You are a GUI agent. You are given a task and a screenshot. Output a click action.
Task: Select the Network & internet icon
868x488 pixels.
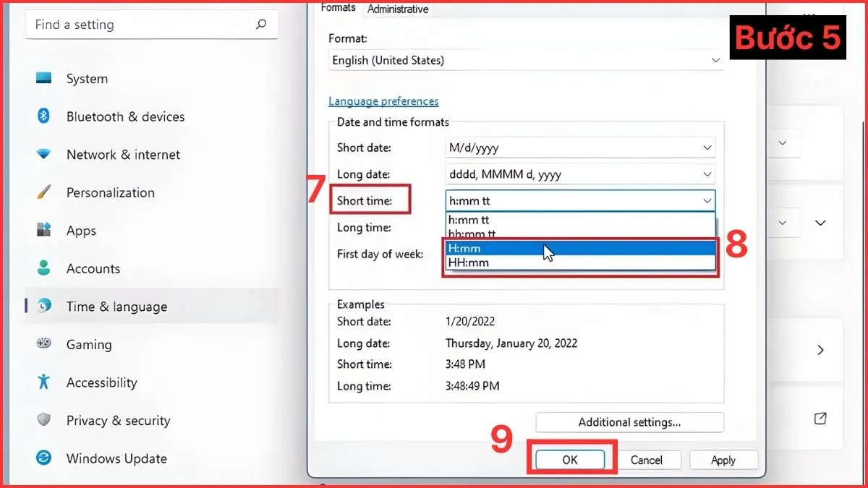(45, 155)
